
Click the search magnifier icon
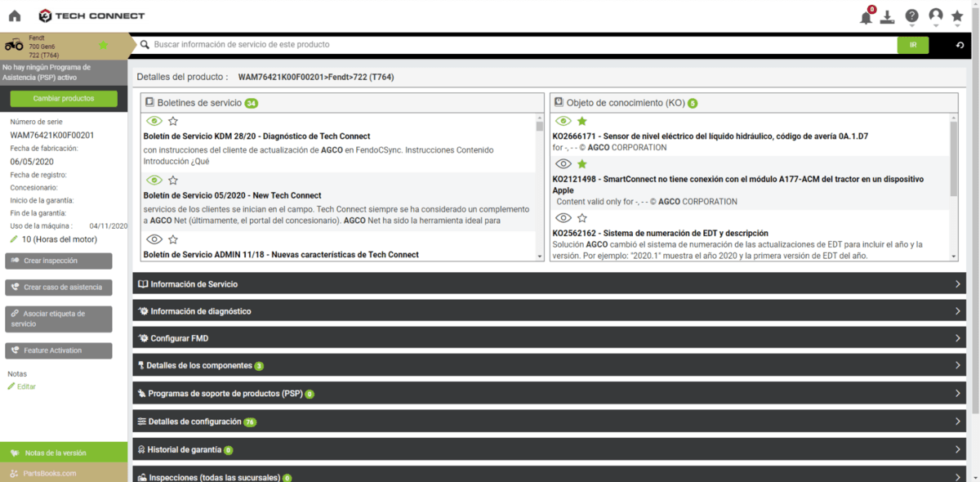145,45
